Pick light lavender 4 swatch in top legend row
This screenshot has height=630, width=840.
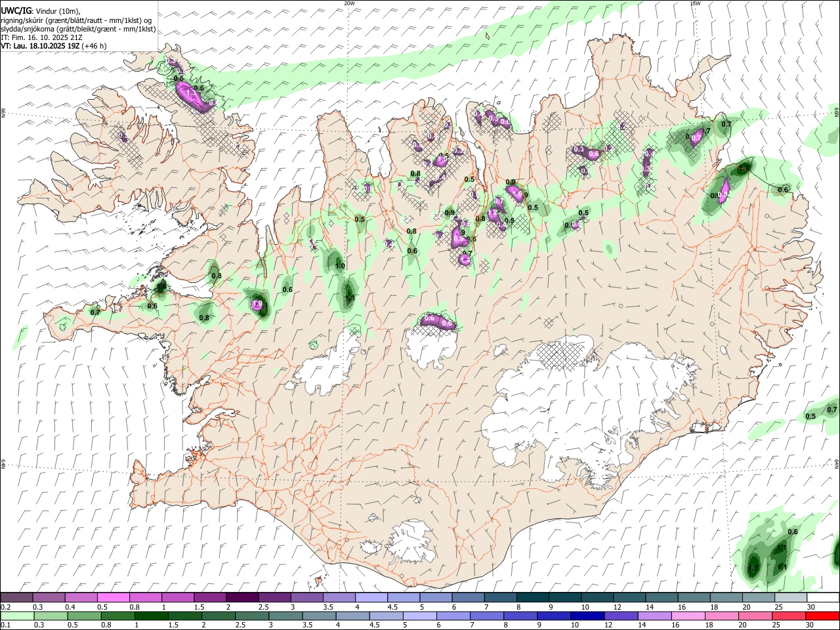pos(371,598)
